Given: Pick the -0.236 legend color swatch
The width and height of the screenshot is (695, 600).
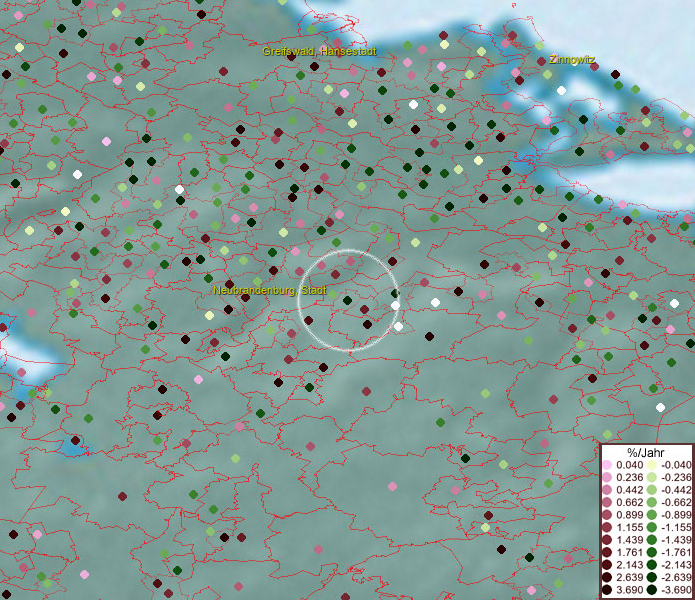Looking at the screenshot, I should (652, 477).
